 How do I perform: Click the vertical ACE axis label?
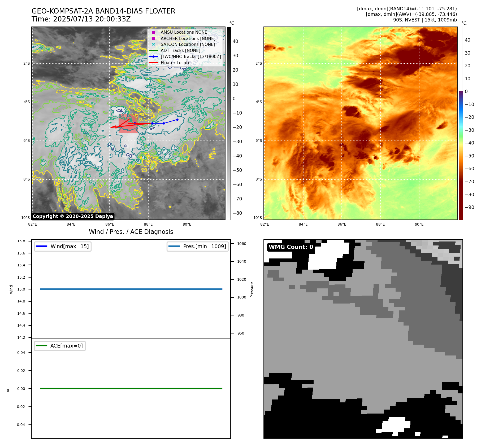click(x=8, y=389)
